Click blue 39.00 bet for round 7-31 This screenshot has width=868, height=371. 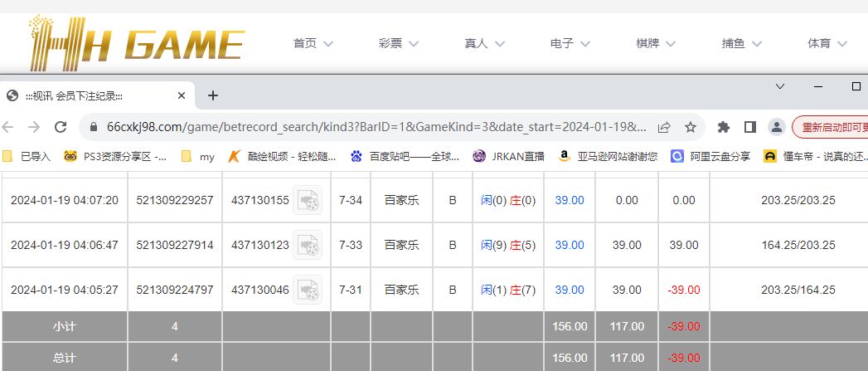[x=570, y=290]
